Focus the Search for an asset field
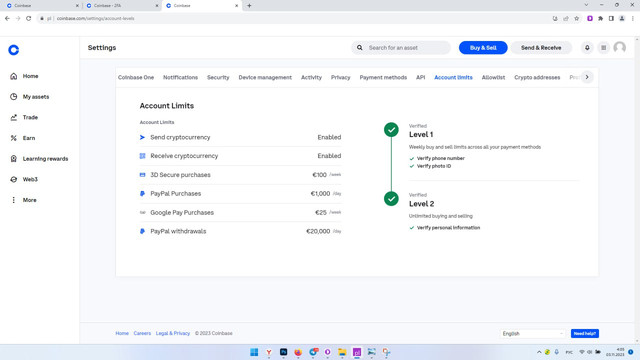640x360 pixels. [x=401, y=48]
